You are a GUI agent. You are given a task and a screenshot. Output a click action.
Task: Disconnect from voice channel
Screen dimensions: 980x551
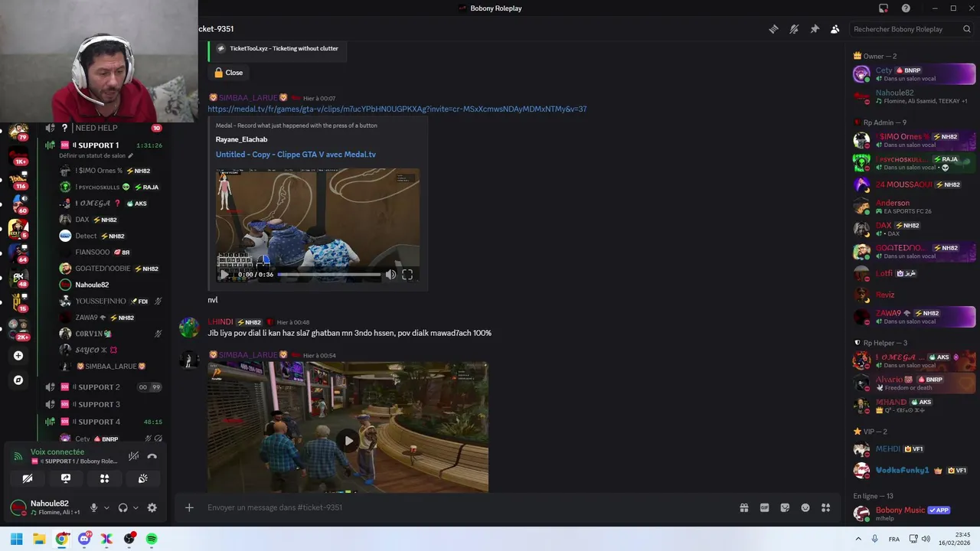click(x=152, y=456)
